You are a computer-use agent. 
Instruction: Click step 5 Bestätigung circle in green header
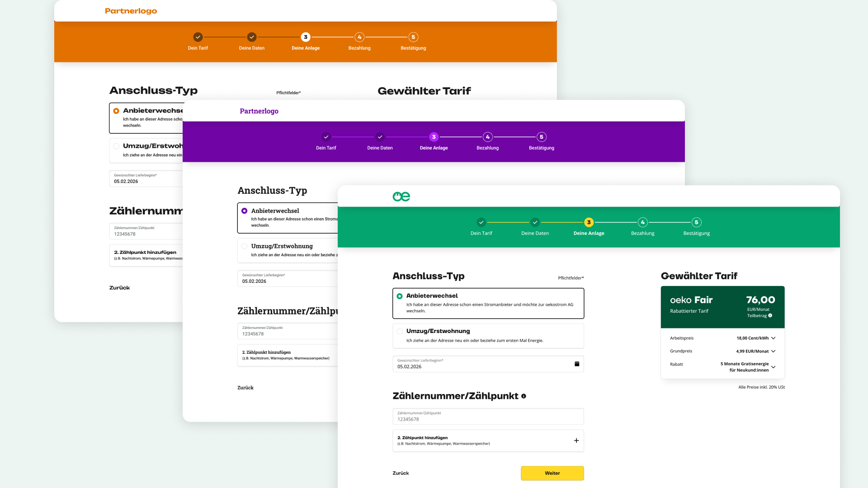pyautogui.click(x=696, y=222)
